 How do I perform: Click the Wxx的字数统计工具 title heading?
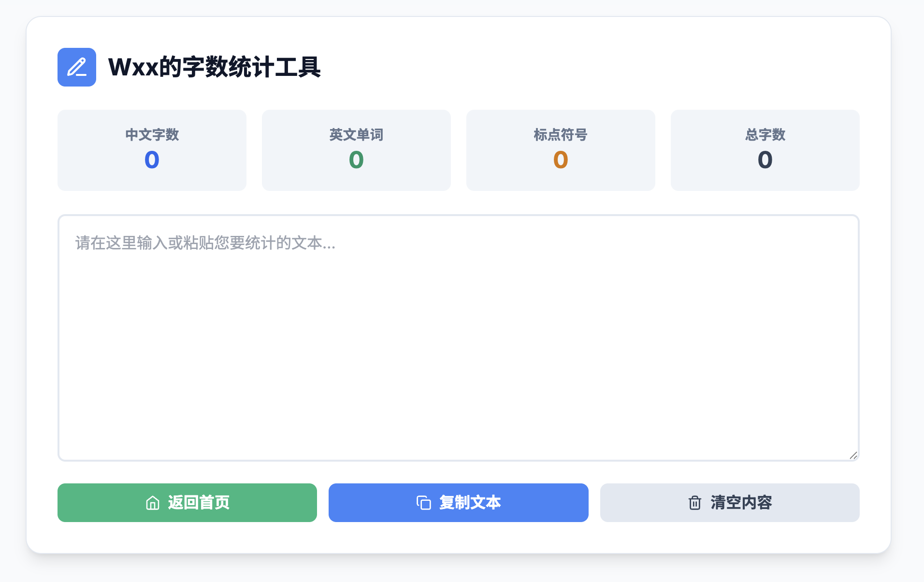coord(214,67)
